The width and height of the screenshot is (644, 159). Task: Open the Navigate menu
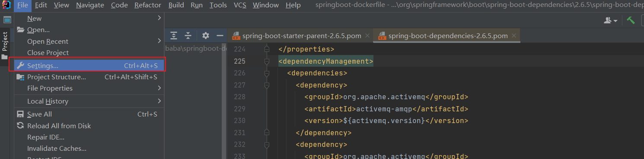coord(90,5)
